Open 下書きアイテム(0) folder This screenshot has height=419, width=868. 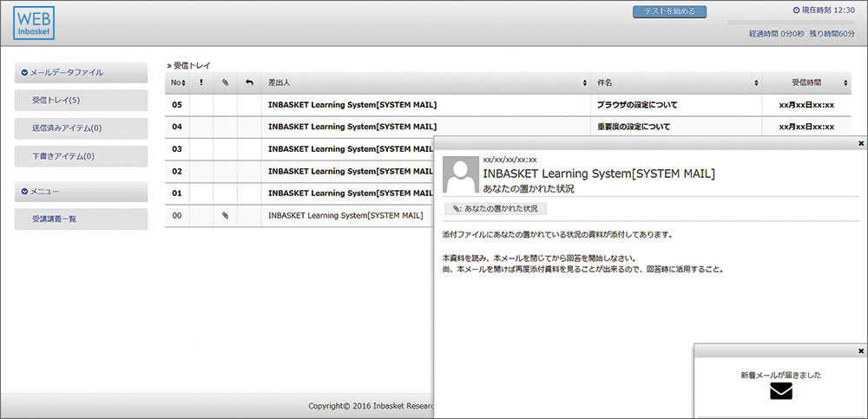tap(82, 156)
